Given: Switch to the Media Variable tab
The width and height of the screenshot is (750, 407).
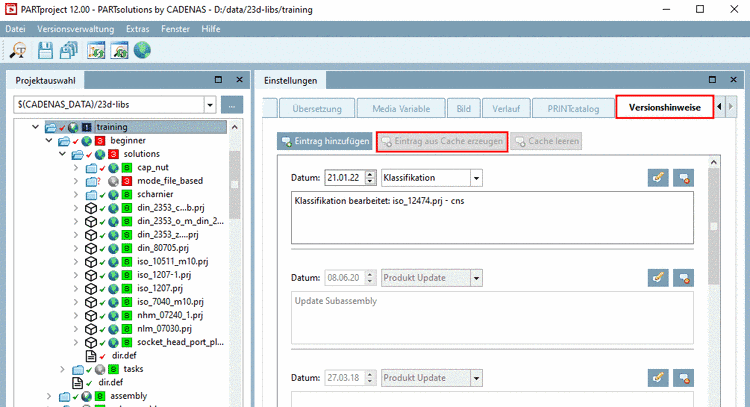Looking at the screenshot, I should 401,109.
